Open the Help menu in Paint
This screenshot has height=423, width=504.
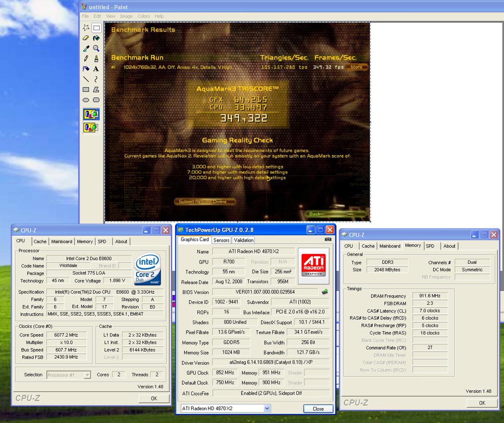(x=159, y=16)
